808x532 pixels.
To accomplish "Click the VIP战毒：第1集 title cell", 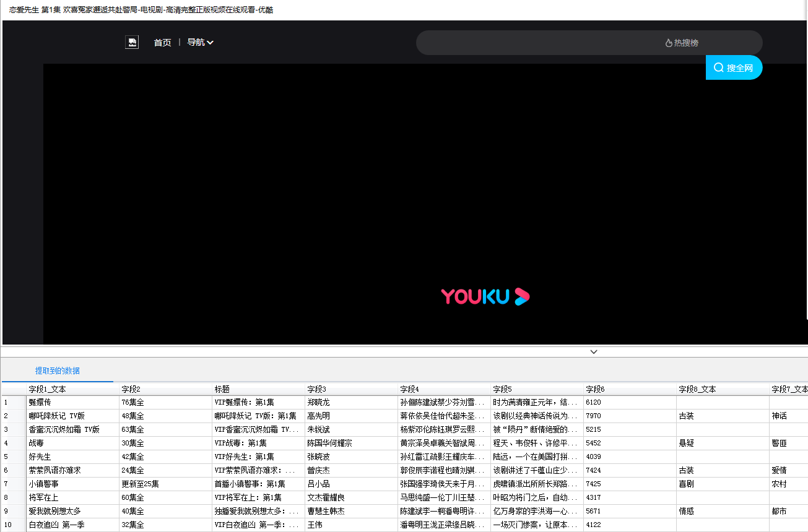I will [259, 443].
